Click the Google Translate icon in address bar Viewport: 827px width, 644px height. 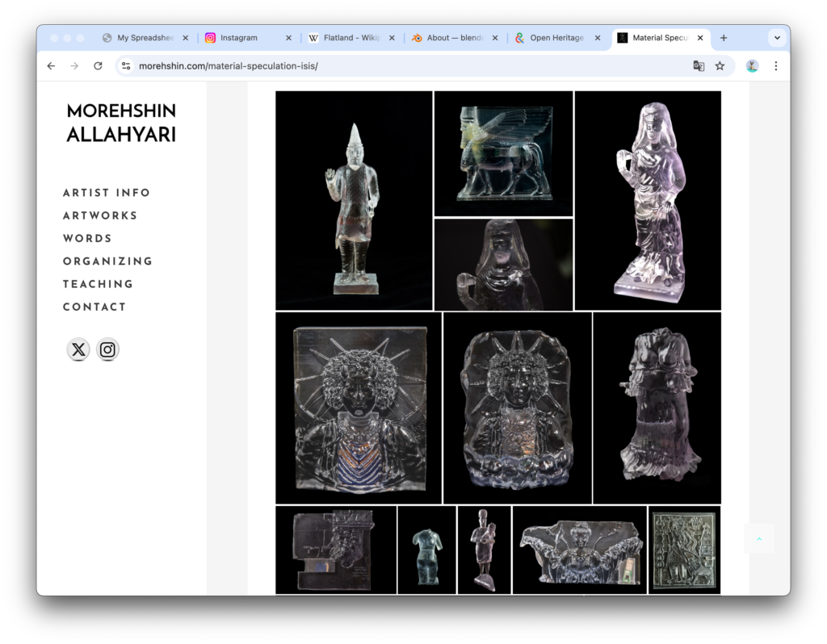[x=699, y=66]
